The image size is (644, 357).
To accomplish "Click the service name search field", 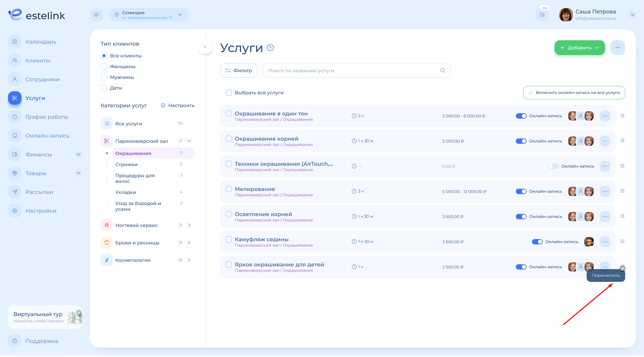I will click(x=352, y=70).
